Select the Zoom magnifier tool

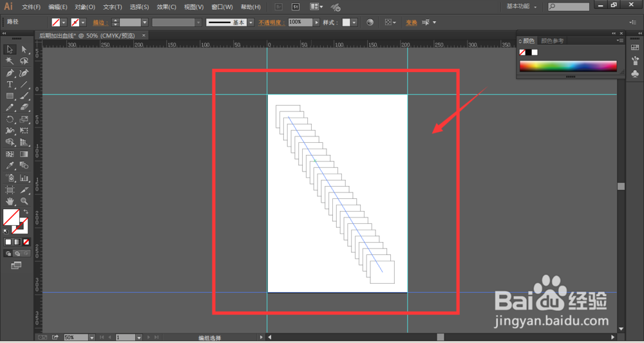click(24, 201)
